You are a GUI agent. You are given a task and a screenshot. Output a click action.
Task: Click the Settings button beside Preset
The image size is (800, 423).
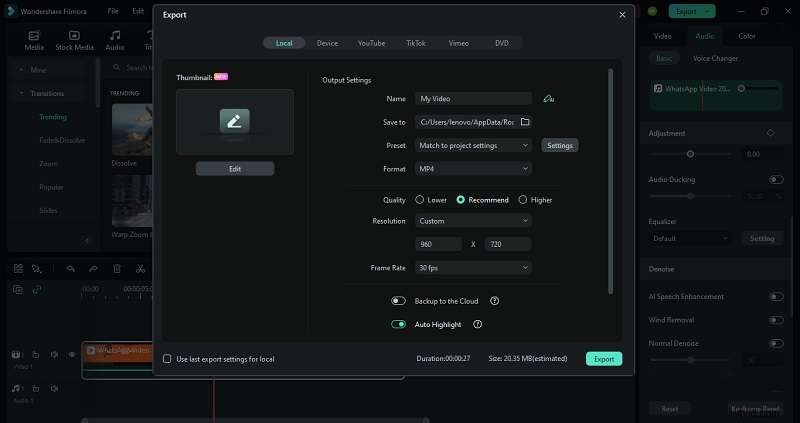(560, 145)
